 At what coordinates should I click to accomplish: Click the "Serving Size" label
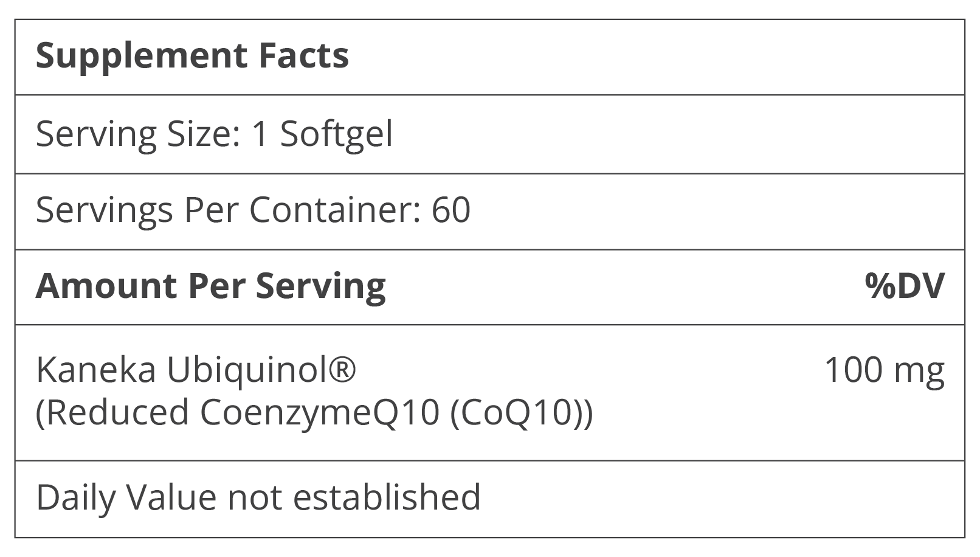click(x=135, y=134)
